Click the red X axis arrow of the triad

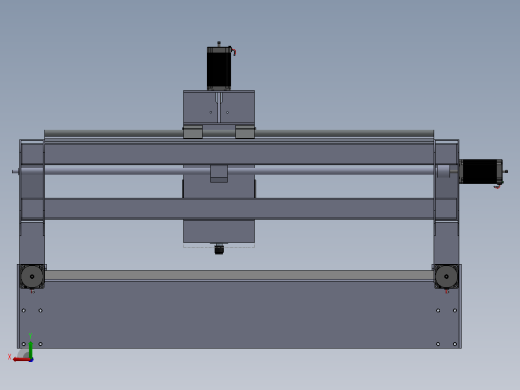(22, 359)
